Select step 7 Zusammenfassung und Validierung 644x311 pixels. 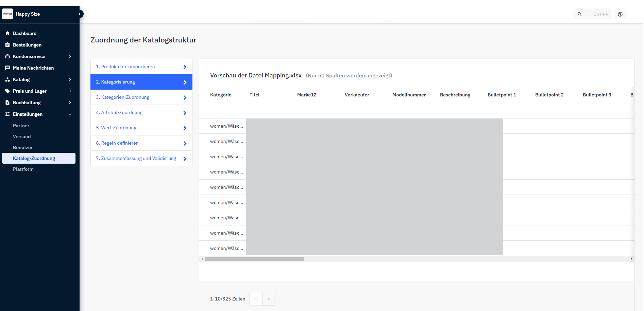click(141, 158)
